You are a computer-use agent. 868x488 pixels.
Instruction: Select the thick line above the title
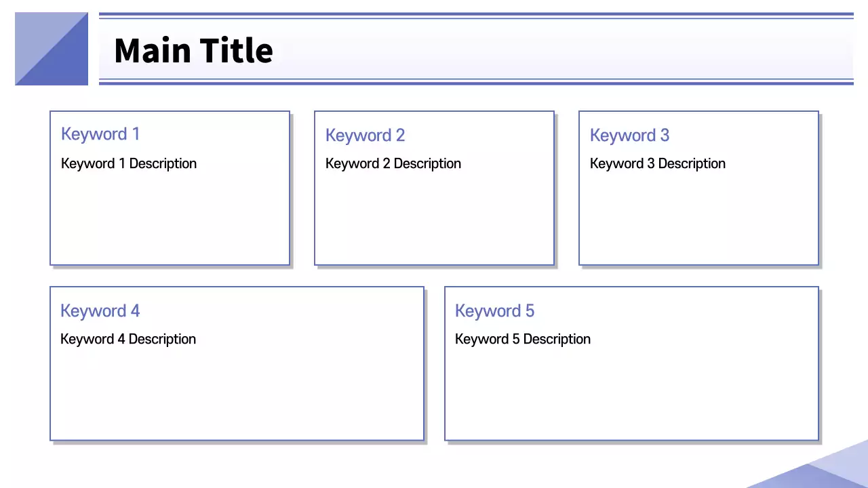476,14
